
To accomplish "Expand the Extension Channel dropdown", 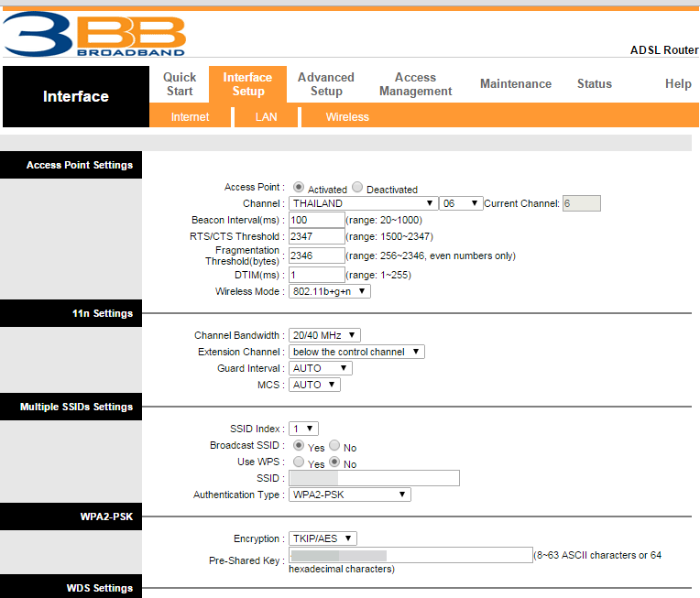I will click(356, 352).
